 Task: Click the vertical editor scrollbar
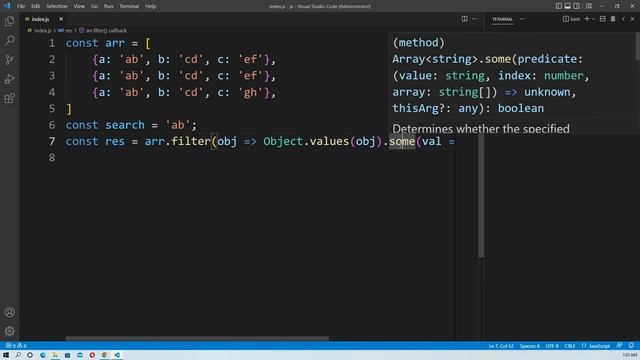[481, 196]
